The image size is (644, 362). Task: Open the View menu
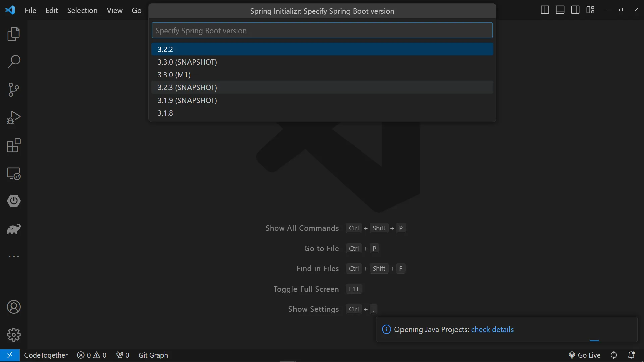114,10
